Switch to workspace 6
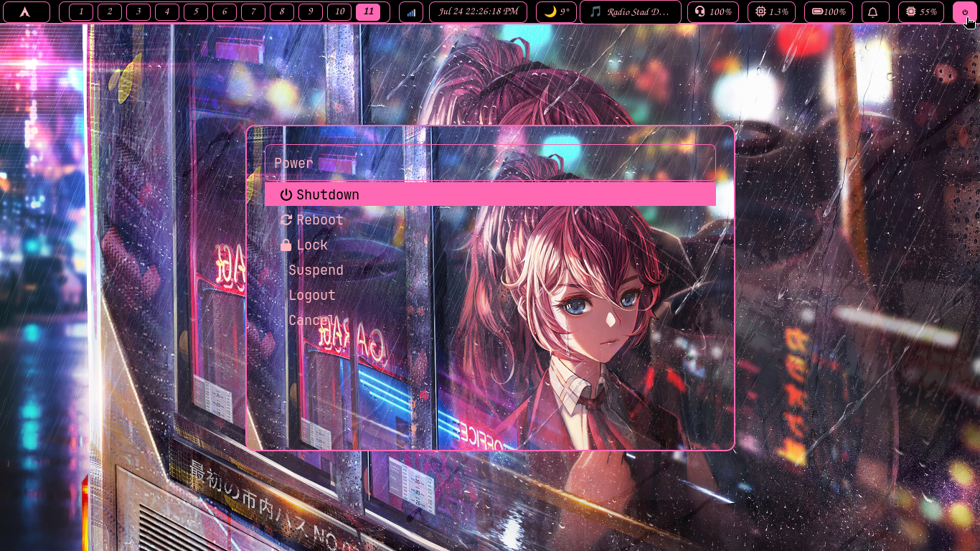The height and width of the screenshot is (551, 980). (x=225, y=12)
